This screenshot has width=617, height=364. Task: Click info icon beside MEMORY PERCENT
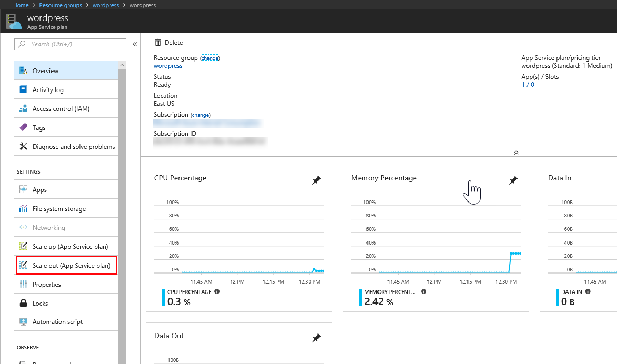pyautogui.click(x=424, y=291)
